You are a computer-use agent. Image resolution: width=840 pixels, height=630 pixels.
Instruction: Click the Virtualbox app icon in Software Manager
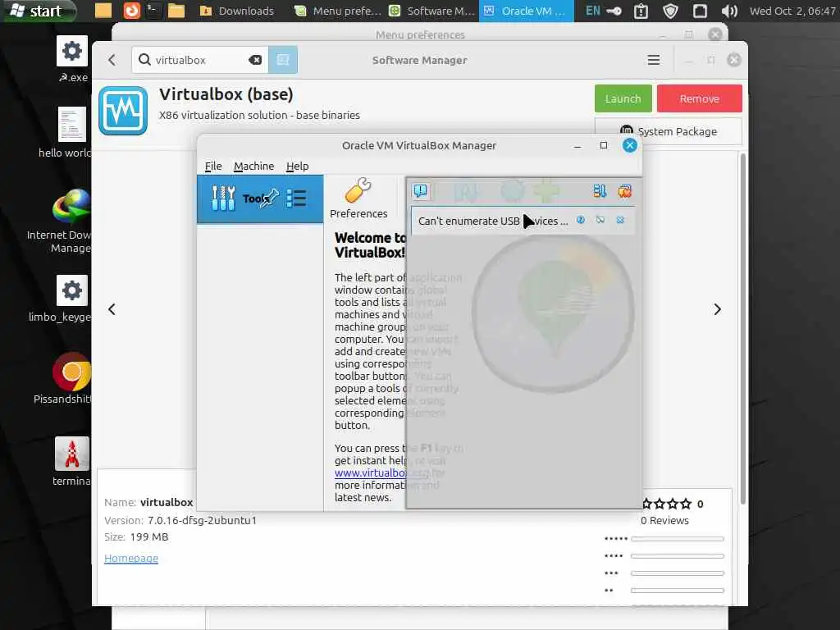pos(123,111)
